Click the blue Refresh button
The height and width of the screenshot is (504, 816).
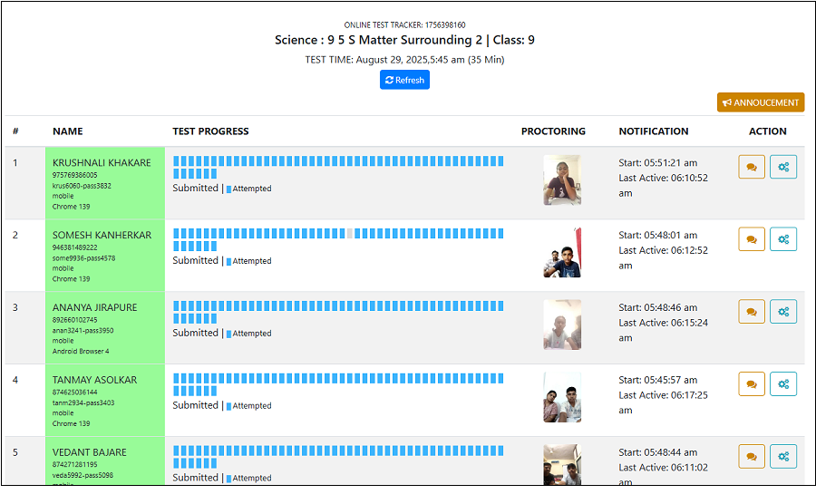(x=404, y=80)
